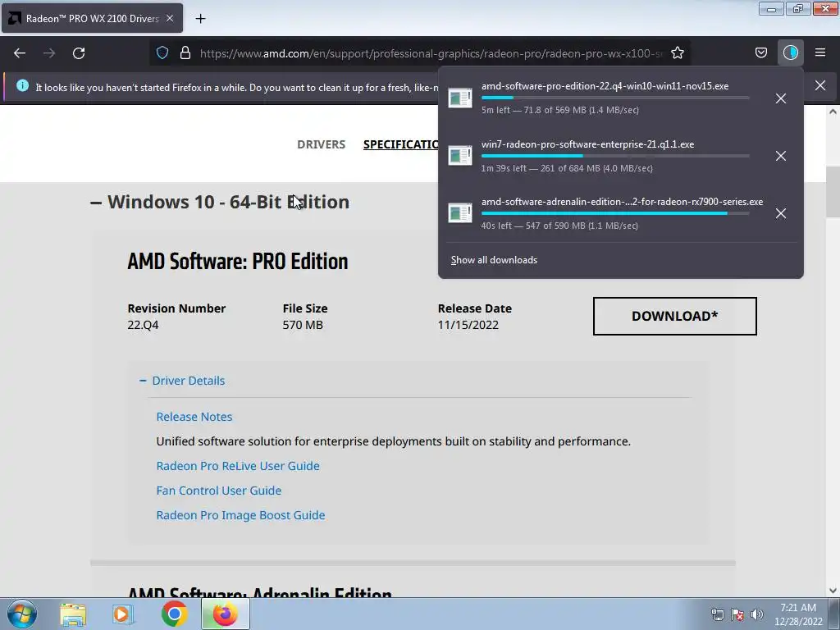Click the scrollbar down arrow
The height and width of the screenshot is (630, 840).
click(x=833, y=591)
